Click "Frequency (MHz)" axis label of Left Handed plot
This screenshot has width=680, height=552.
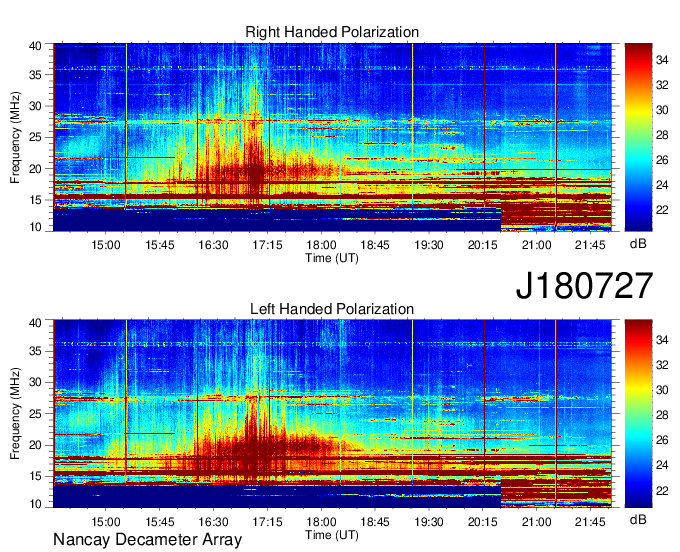(x=15, y=414)
